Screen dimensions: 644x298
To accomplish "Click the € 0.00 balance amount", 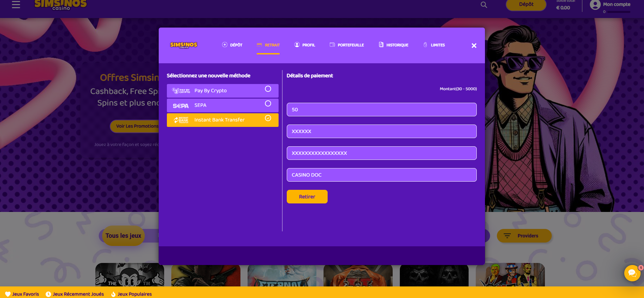I will coord(563,8).
